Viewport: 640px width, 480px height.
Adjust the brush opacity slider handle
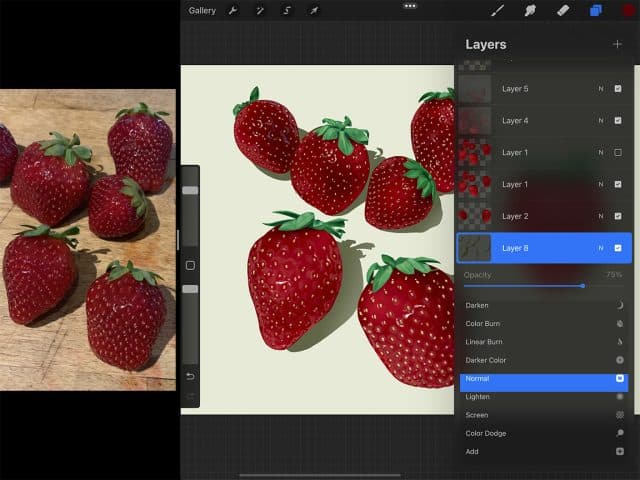point(190,289)
